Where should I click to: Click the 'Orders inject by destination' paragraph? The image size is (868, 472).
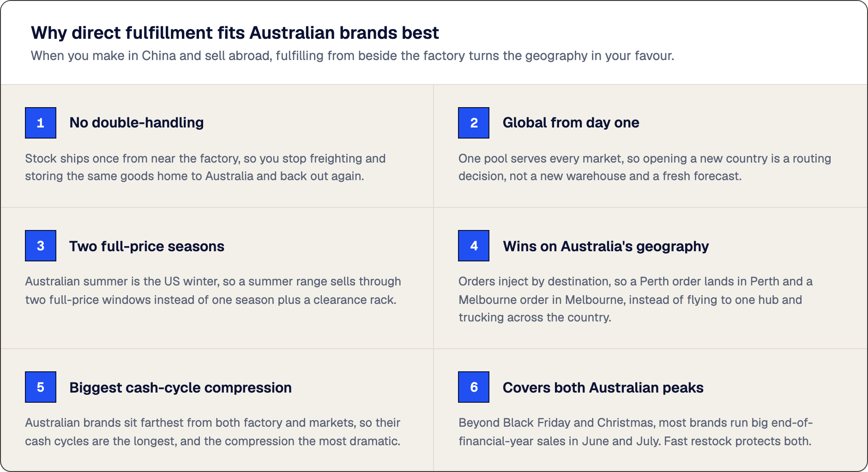(x=635, y=299)
